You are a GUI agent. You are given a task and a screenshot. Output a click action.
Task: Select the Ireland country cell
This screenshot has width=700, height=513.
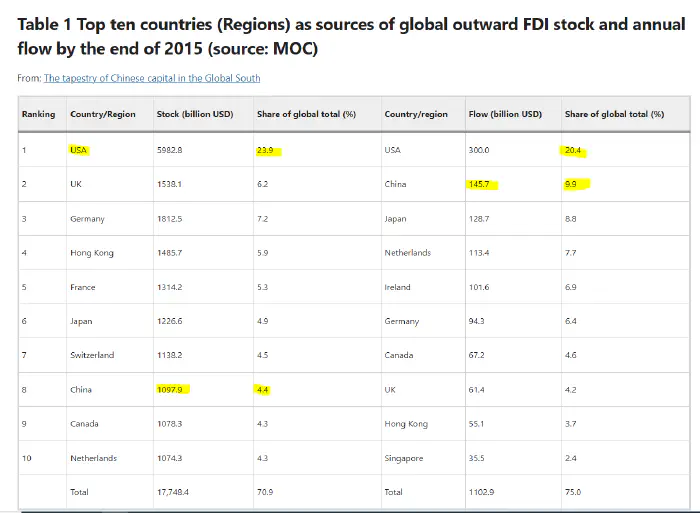[x=397, y=287]
